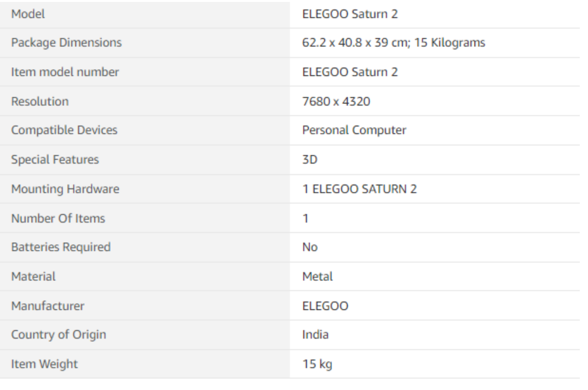588x390 pixels.
Task: Select the ELEGOO Saturn 2 model value
Action: coord(350,14)
